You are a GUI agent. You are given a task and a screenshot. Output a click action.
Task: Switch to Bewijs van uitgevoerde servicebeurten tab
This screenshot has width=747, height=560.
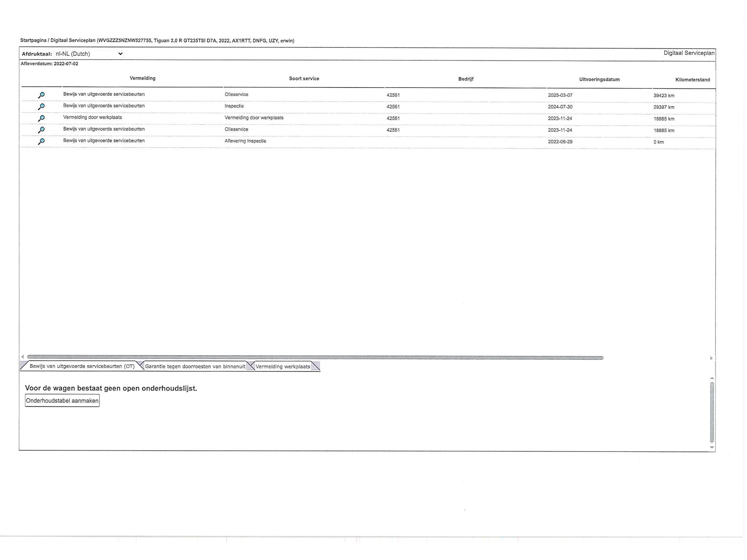click(x=82, y=366)
